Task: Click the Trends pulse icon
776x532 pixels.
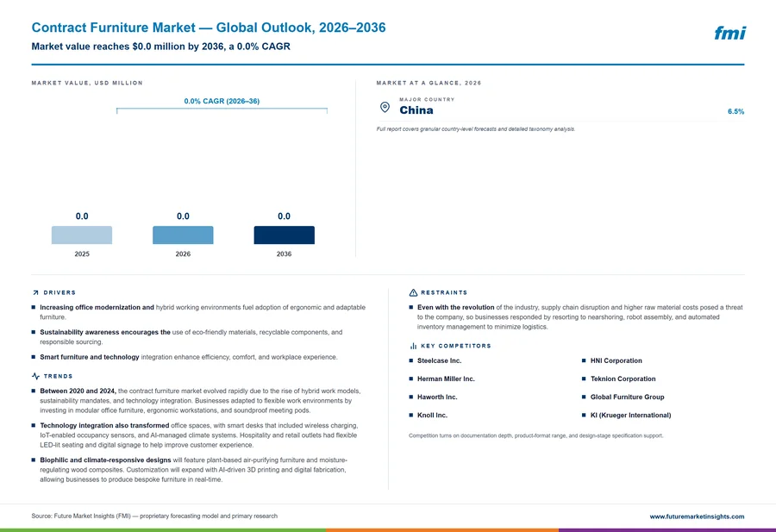Action: point(35,376)
